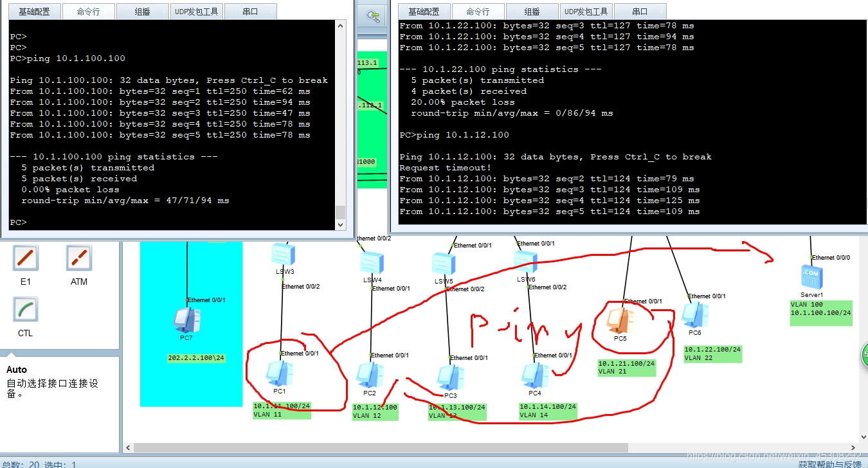
Task: Click the green circular button at right edge
Action: point(864,354)
